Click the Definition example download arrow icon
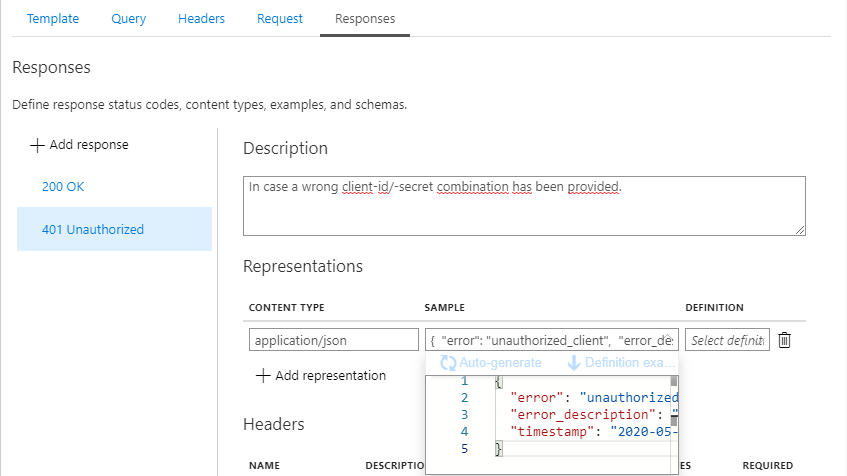This screenshot has height=476, width=847. 574,363
